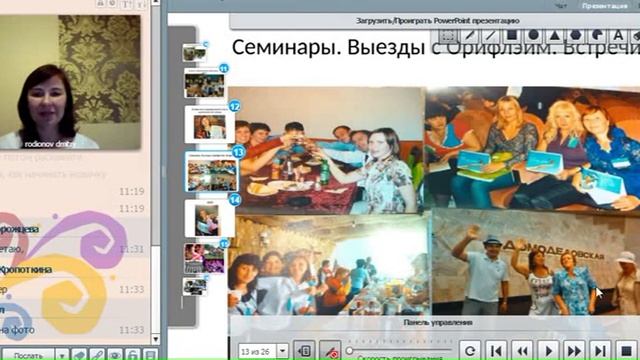Fast forward with double-right arrows button
The width and height of the screenshot is (640, 360).
pyautogui.click(x=574, y=351)
